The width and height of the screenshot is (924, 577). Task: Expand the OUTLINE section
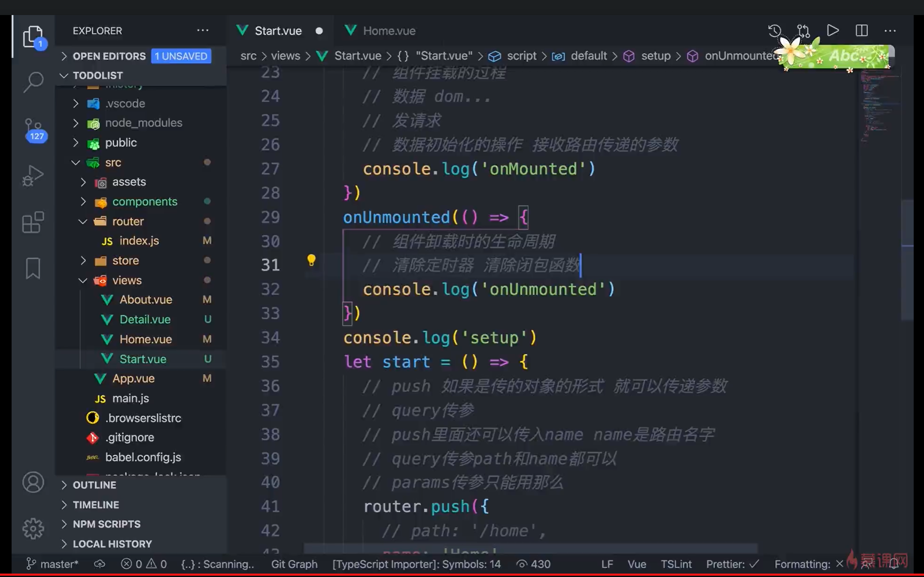94,485
